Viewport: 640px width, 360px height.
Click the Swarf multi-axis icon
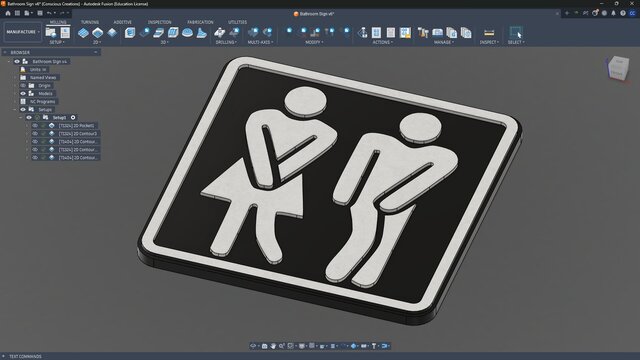(253, 32)
